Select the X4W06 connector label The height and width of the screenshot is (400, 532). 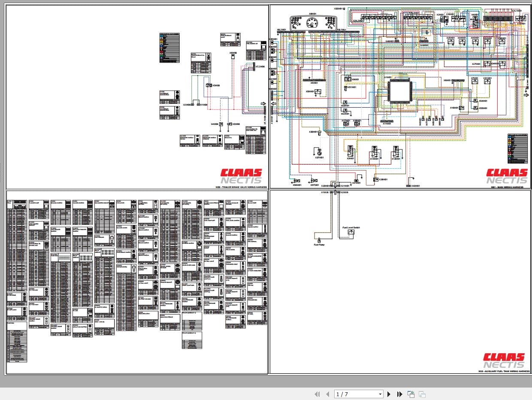click(x=215, y=124)
